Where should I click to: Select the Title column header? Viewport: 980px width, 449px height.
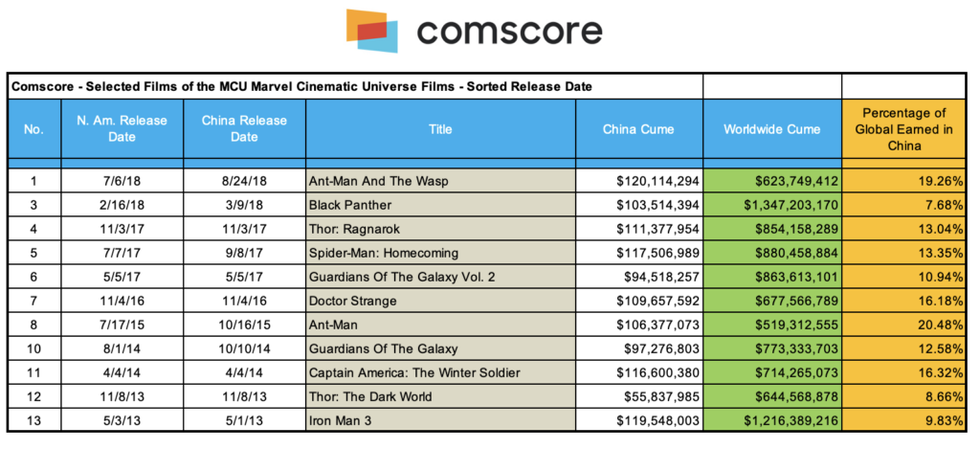[x=440, y=129]
